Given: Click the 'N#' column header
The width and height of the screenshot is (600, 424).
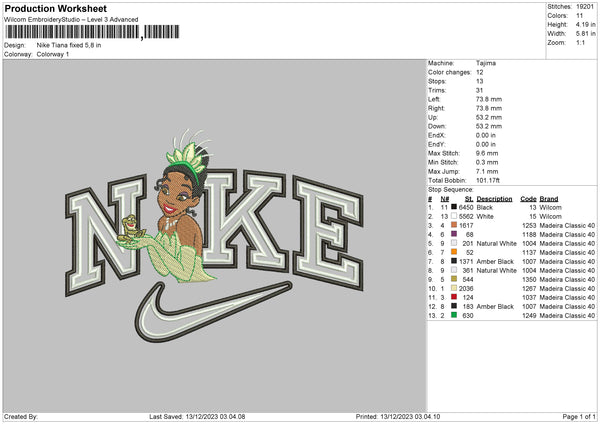Looking at the screenshot, I should (x=445, y=199).
